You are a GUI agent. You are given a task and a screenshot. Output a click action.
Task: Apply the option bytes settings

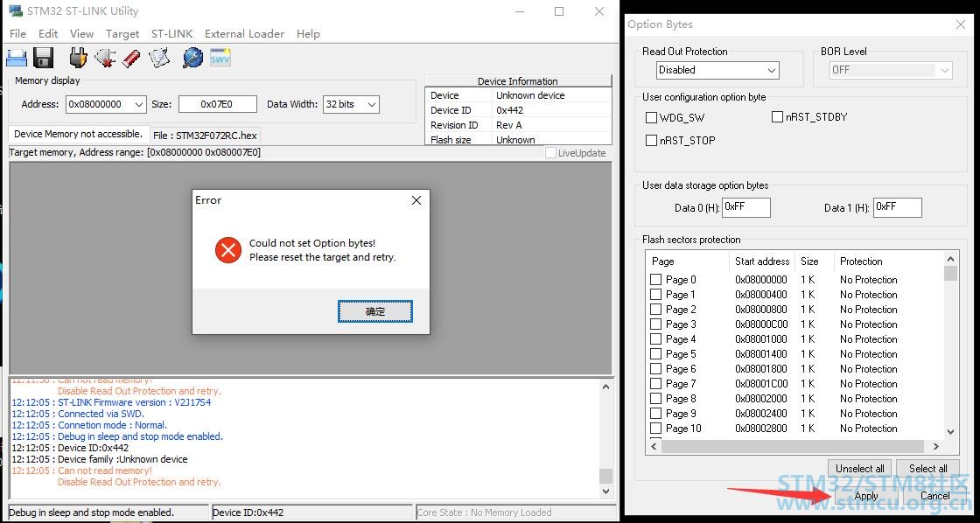866,496
